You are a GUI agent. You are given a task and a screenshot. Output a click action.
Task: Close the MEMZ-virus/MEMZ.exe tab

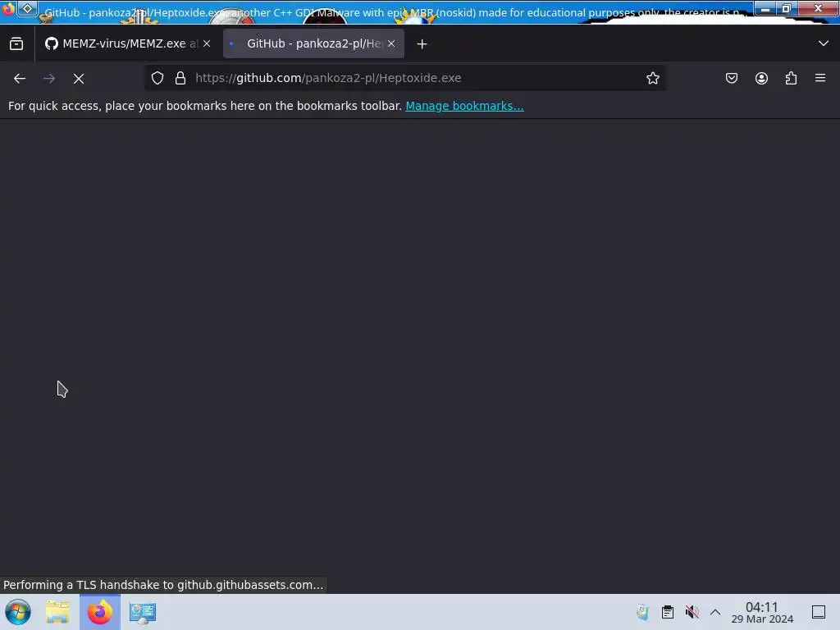click(x=207, y=44)
